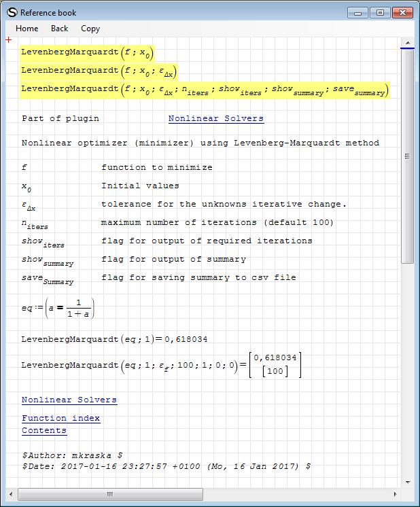Follow the bottom Nonlinear Solvers link

coord(69,400)
